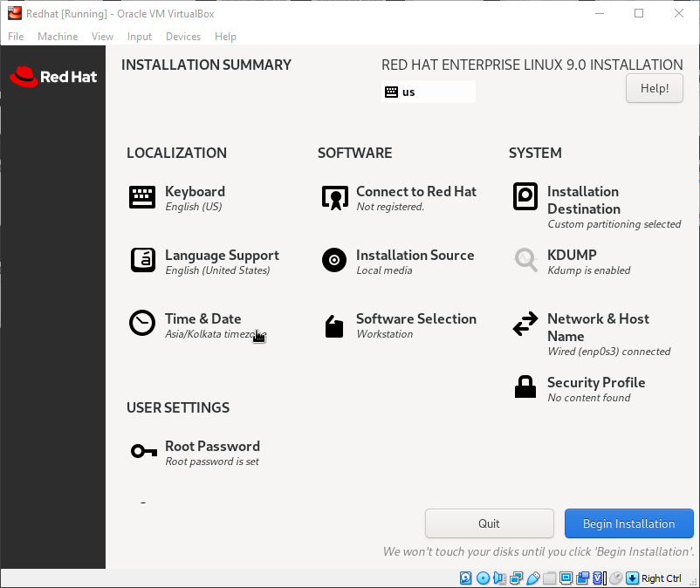Click the LOCALIZATION section heading
Screen dimensions: 700x588
click(x=177, y=153)
